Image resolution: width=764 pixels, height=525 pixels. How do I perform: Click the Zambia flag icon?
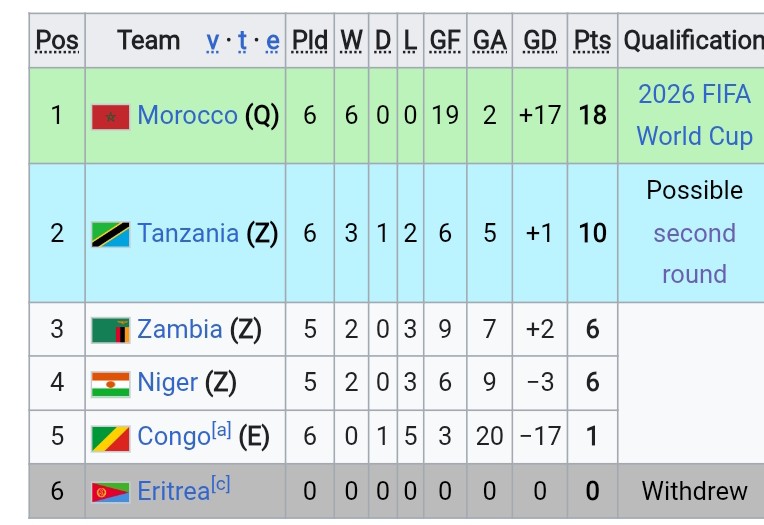click(111, 331)
